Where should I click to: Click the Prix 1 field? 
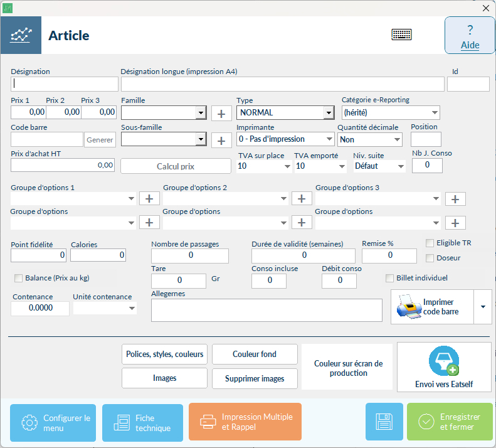28,112
